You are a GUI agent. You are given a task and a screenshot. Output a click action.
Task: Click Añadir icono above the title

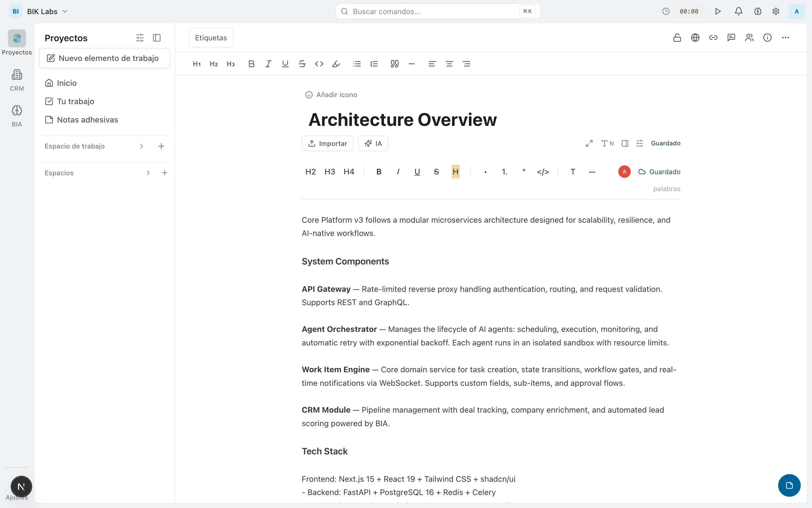click(x=331, y=95)
